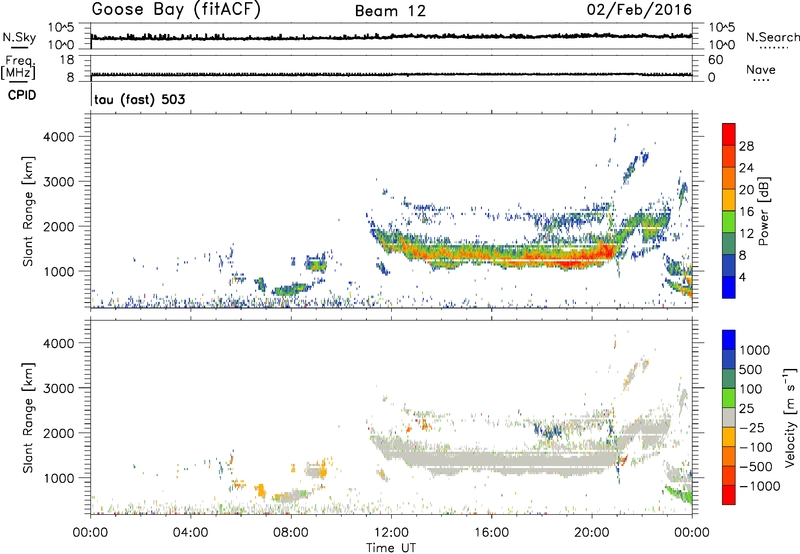Image resolution: width=800 pixels, height=554 pixels.
Task: Click the 'N.Search' legend label
Action: [772, 37]
